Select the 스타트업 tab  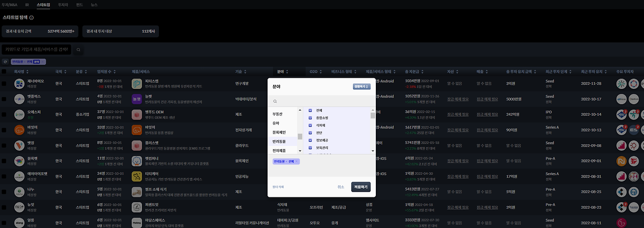43,4
